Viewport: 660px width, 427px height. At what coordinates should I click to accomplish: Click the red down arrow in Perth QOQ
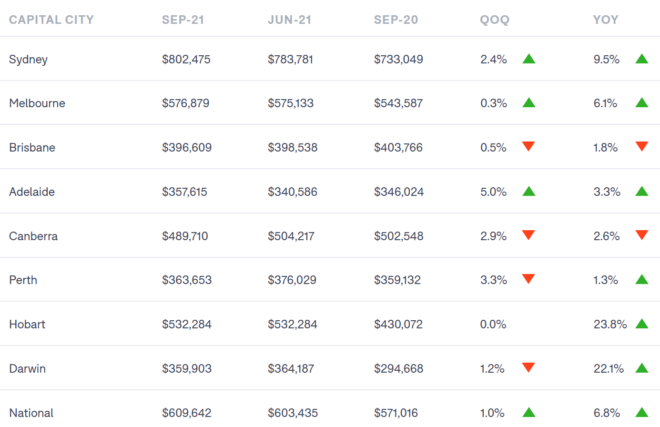[529, 279]
